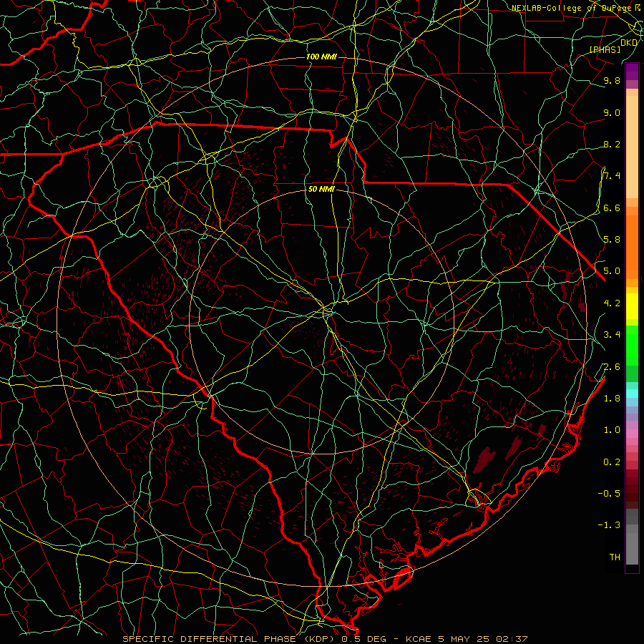Click the 1.8 value on the color scale
This screenshot has height=644, width=644.
pyautogui.click(x=612, y=399)
